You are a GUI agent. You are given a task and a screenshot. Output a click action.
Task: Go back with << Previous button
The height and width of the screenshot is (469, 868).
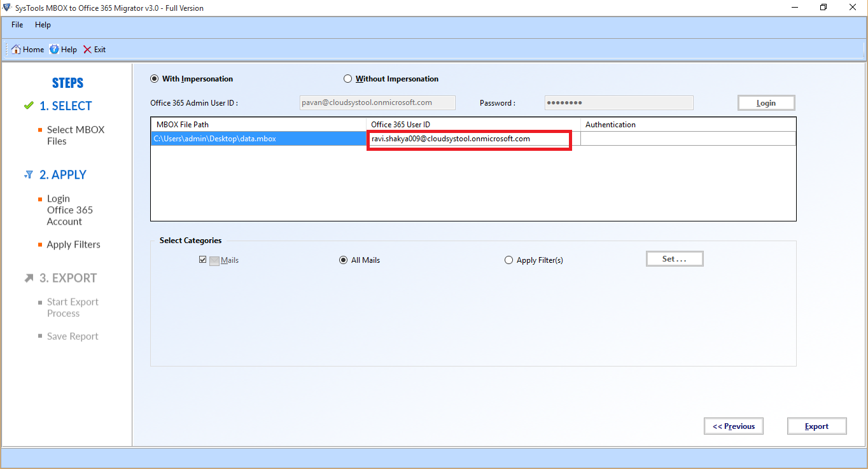[x=734, y=426]
